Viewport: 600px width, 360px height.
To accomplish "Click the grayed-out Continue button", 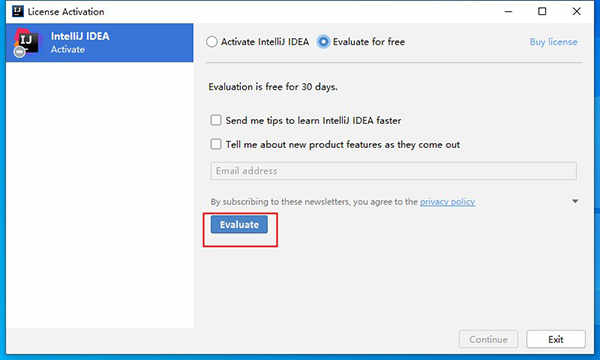I will (x=488, y=339).
